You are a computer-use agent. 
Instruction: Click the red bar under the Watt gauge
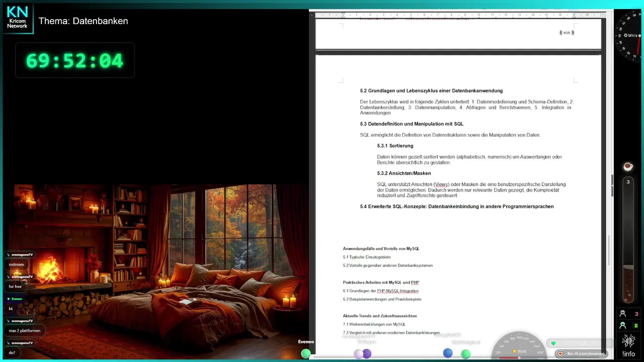[x=508, y=358]
